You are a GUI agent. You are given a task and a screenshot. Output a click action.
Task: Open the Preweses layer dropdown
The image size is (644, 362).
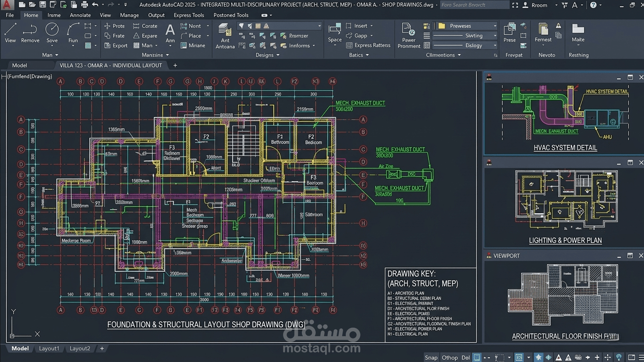click(x=466, y=26)
